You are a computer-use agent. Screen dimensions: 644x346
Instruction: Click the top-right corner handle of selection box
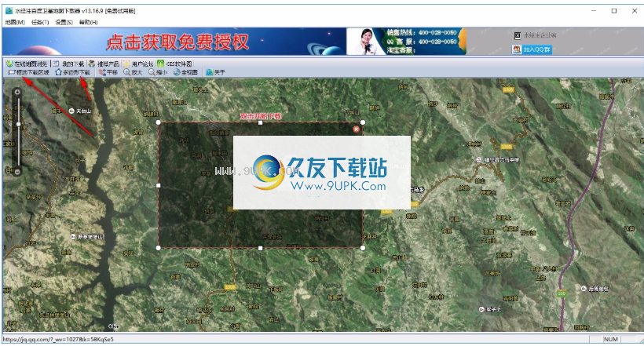(x=363, y=122)
